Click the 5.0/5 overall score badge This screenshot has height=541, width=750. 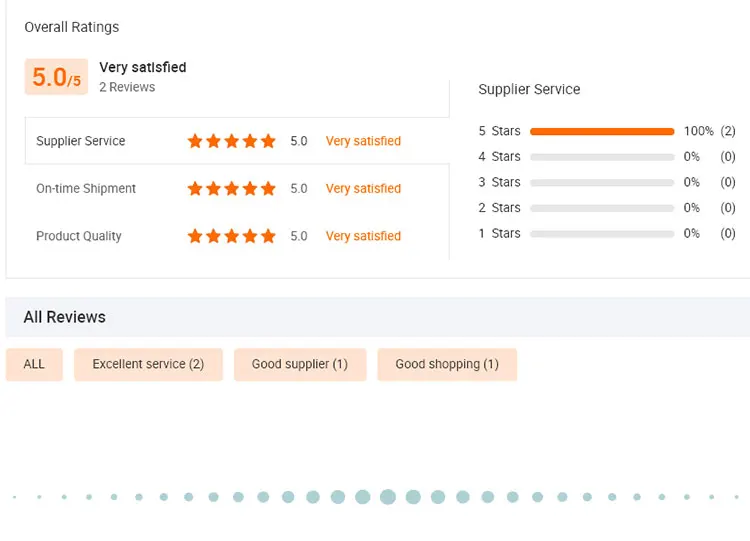(56, 77)
